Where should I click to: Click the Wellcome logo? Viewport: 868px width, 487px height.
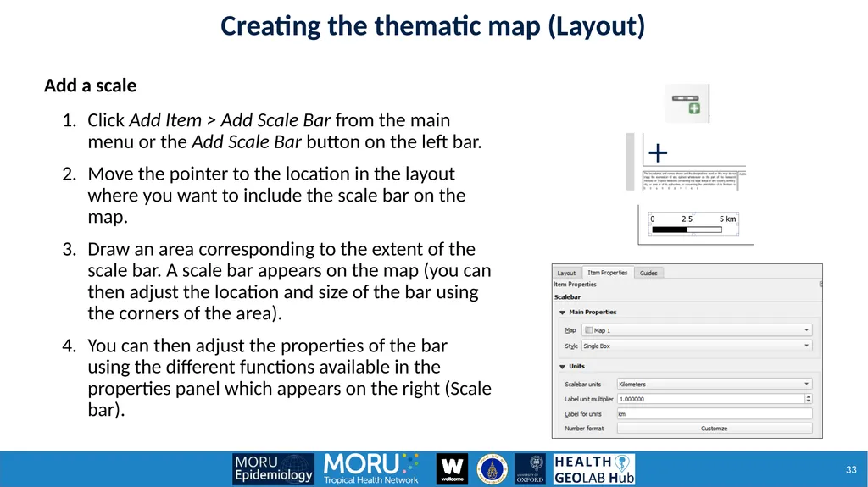point(453,468)
